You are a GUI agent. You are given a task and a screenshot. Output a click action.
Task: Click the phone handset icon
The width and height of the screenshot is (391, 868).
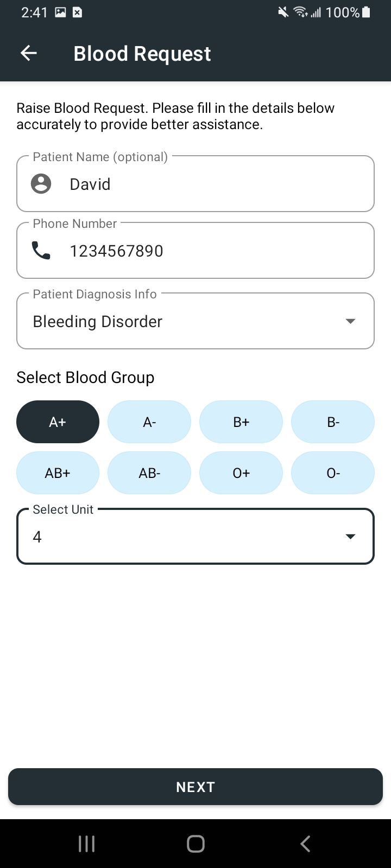[x=41, y=251]
